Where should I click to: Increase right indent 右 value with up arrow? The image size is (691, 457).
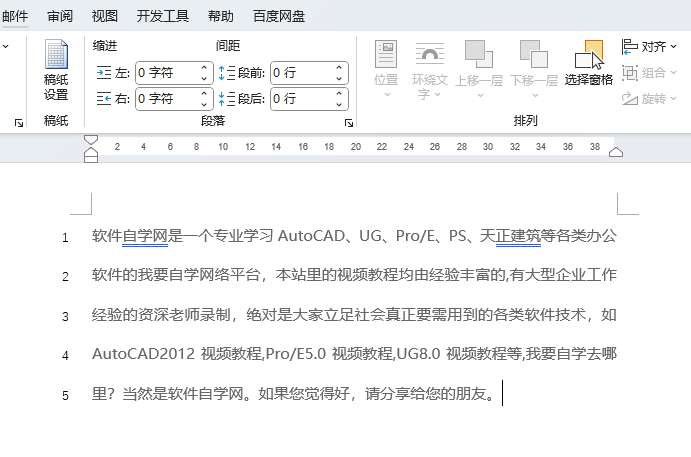(204, 94)
